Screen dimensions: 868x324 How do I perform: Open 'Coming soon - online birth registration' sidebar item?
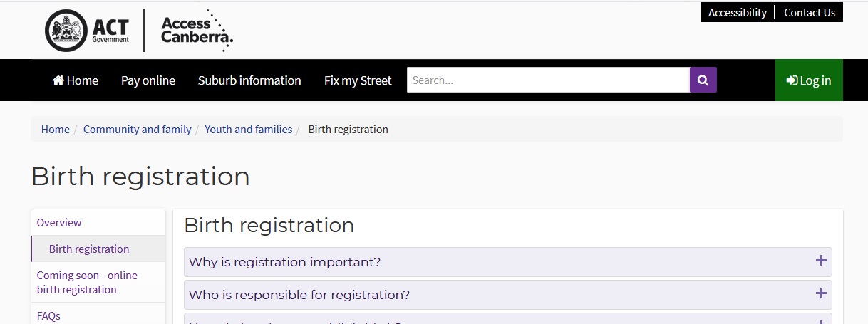point(87,282)
